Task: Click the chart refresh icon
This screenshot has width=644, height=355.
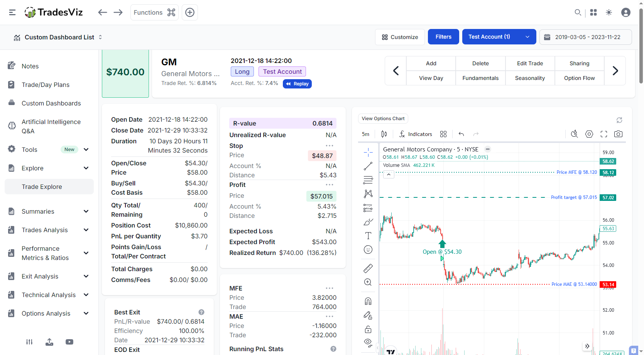Action: (x=619, y=120)
